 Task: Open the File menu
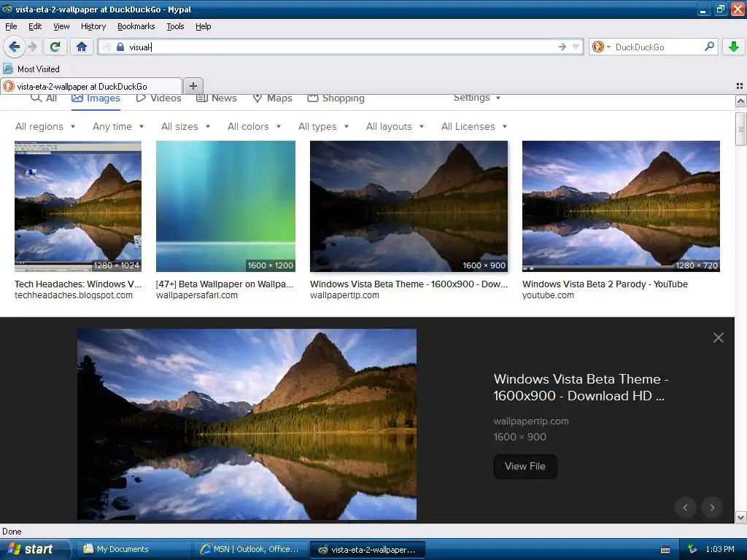click(11, 26)
